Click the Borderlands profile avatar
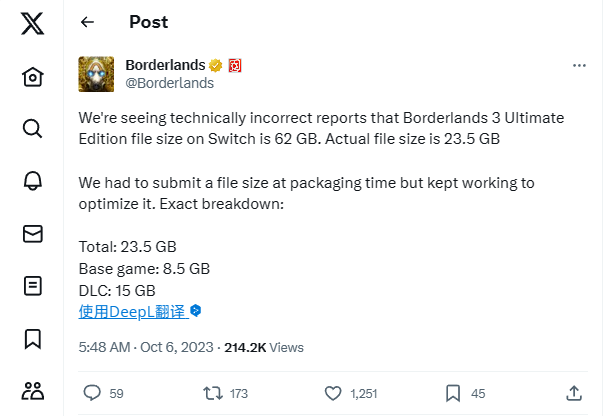The image size is (614, 416). point(96,74)
